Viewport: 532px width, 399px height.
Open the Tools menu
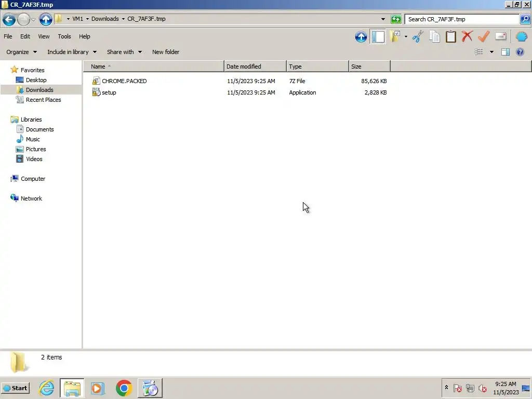pos(64,36)
